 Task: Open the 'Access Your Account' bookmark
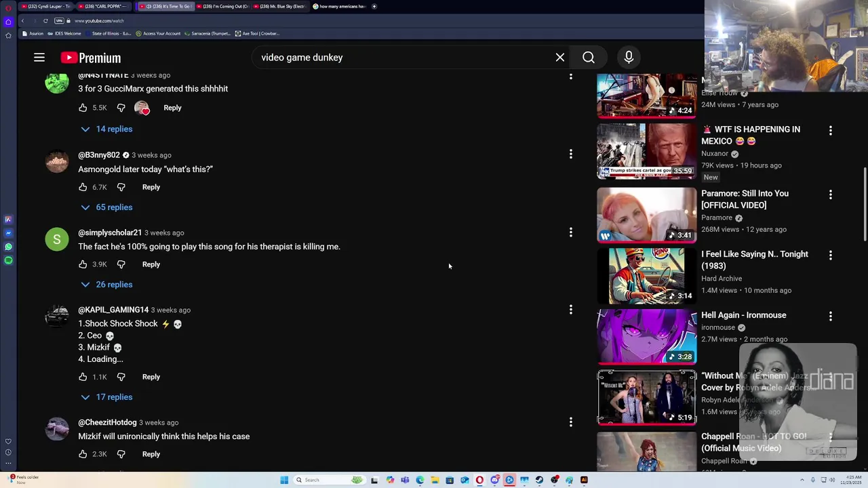point(158,33)
